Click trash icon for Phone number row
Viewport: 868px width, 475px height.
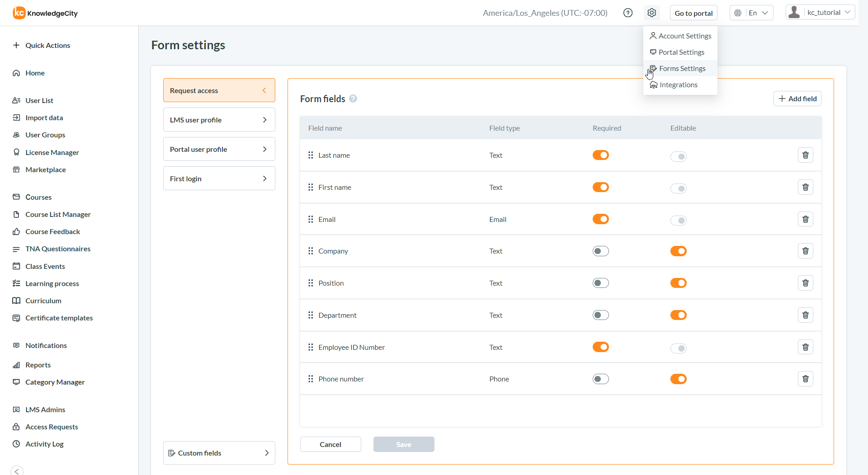click(x=805, y=379)
